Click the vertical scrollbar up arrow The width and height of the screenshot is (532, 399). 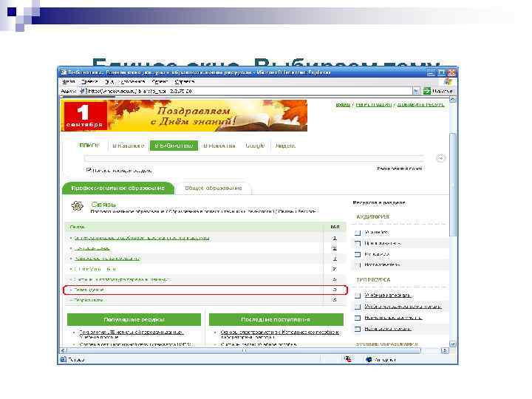(x=453, y=99)
